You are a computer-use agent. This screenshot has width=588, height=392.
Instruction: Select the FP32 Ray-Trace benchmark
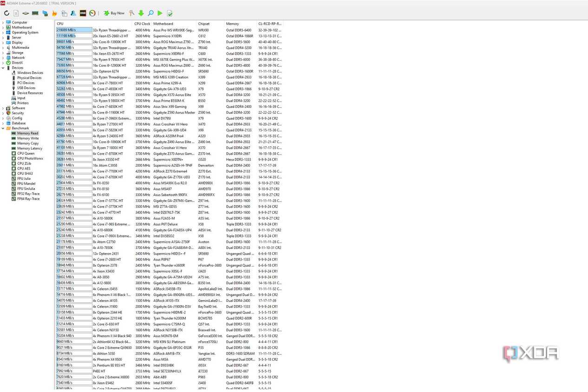click(x=28, y=194)
